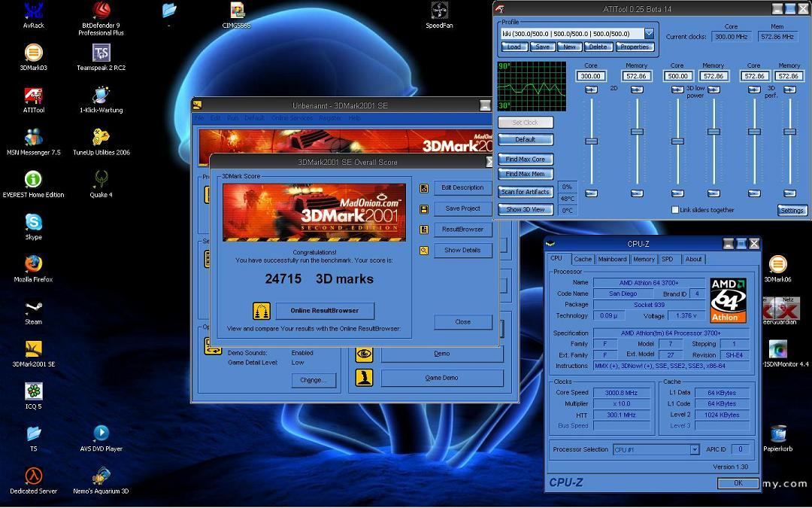Click Edit Description in score dialog

pyautogui.click(x=462, y=187)
